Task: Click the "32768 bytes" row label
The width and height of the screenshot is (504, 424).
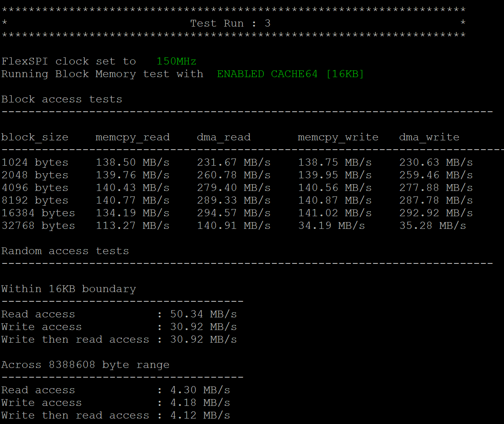Action: tap(38, 226)
